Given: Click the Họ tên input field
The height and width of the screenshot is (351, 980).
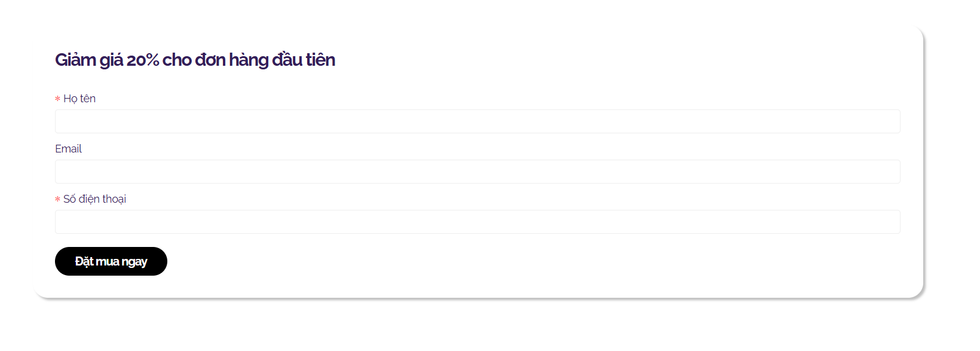Looking at the screenshot, I should 477,121.
